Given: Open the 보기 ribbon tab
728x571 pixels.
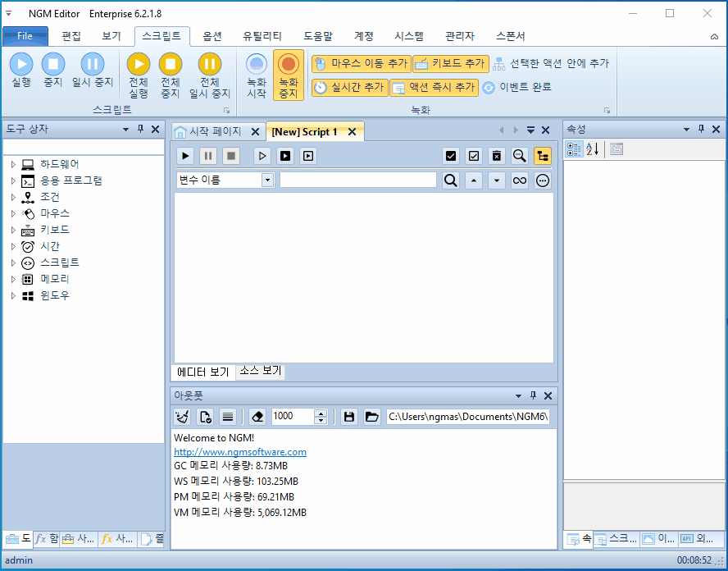Looking at the screenshot, I should [111, 36].
